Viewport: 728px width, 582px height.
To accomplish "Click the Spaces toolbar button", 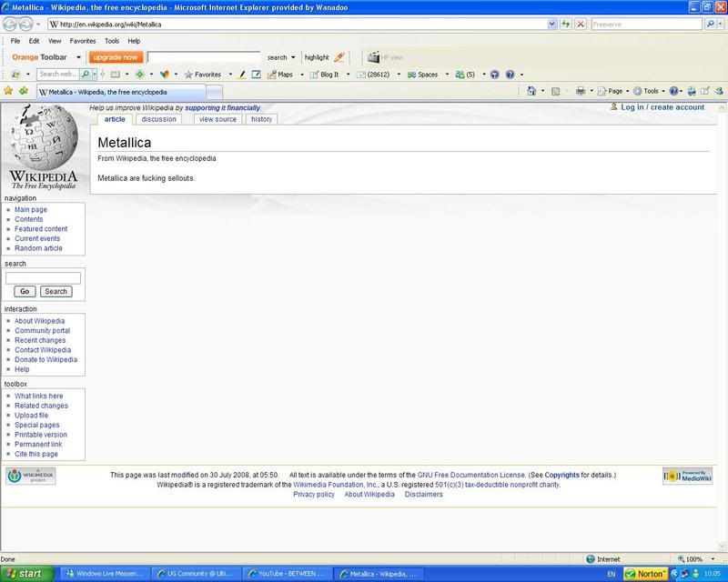I will point(422,75).
